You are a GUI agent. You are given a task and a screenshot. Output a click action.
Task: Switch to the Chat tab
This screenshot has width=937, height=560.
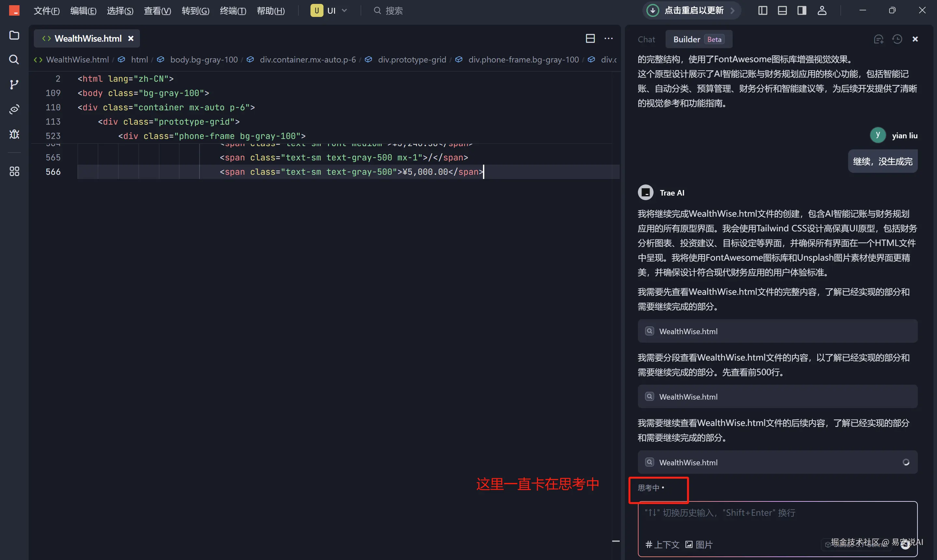pos(646,39)
